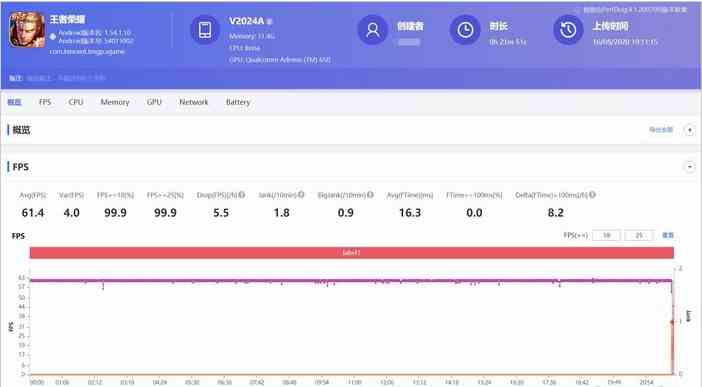702x387 pixels.
Task: Click the upload time history icon
Action: tap(568, 30)
